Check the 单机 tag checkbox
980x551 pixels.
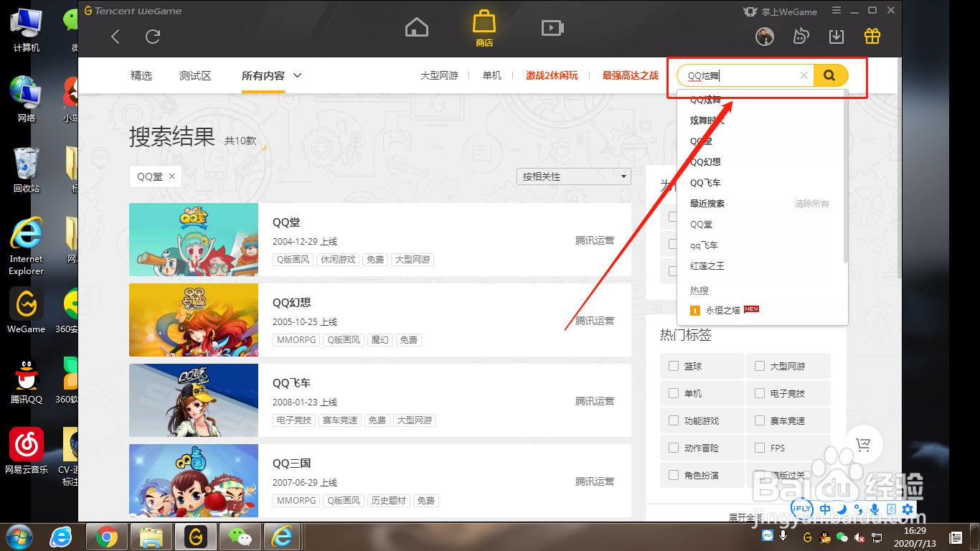click(674, 393)
